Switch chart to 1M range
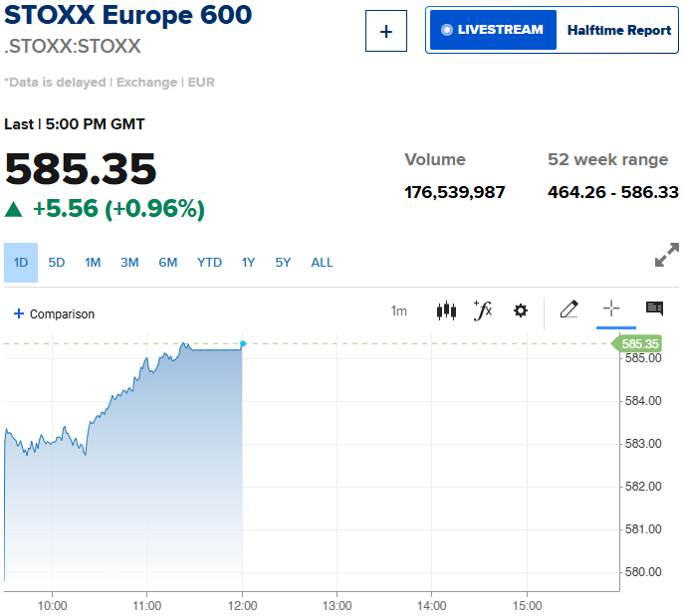This screenshot has height=616, width=684. pos(93,263)
